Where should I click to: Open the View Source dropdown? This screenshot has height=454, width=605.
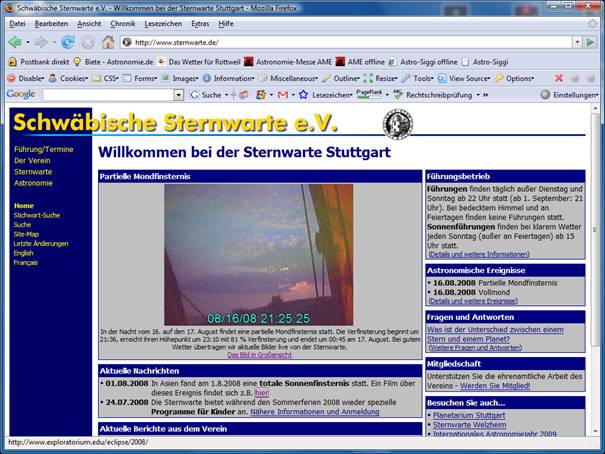click(x=464, y=78)
